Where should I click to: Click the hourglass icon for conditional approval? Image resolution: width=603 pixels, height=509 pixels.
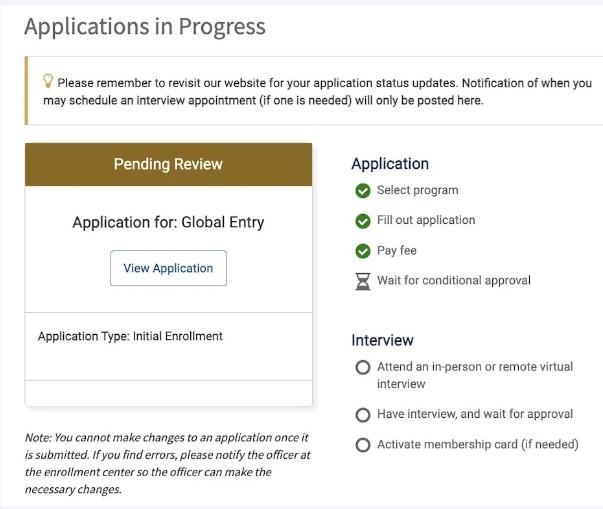(x=363, y=281)
